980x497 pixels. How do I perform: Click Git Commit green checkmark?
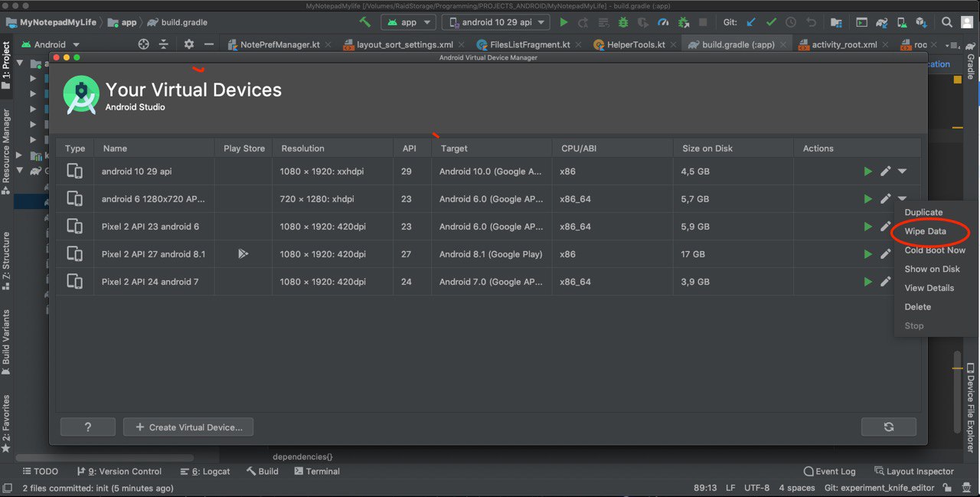[x=771, y=22]
